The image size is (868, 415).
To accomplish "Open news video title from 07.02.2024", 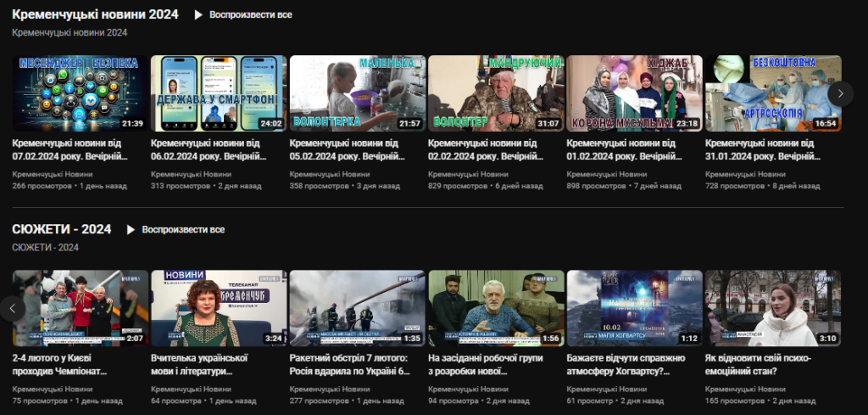I will (x=70, y=149).
